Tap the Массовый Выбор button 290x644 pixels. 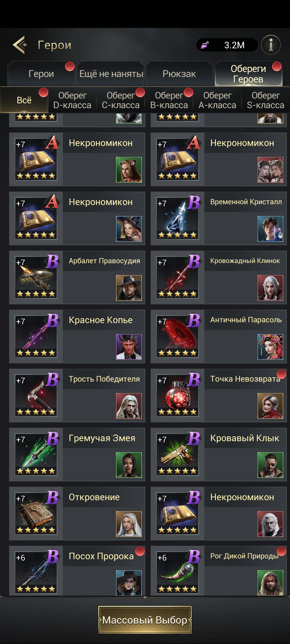click(145, 620)
